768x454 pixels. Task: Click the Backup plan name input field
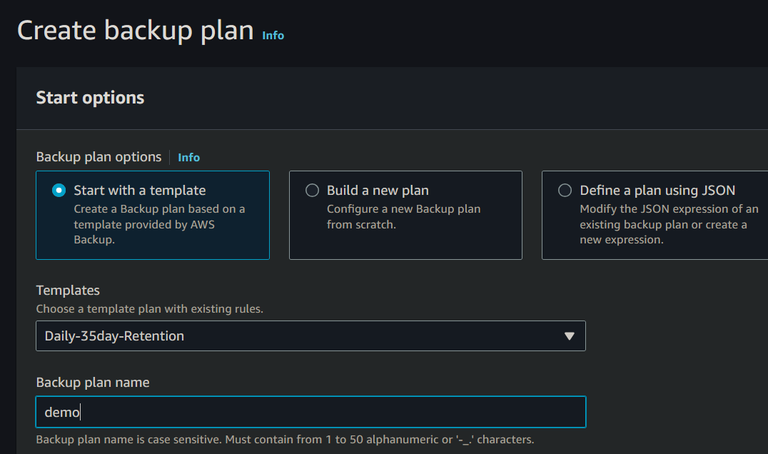click(310, 412)
